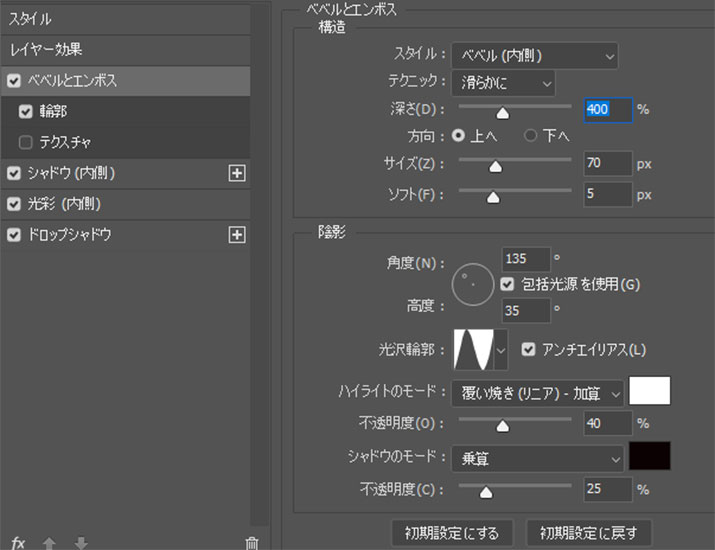
Task: Click the サイズ(Z) slider handle
Action: tap(495, 167)
